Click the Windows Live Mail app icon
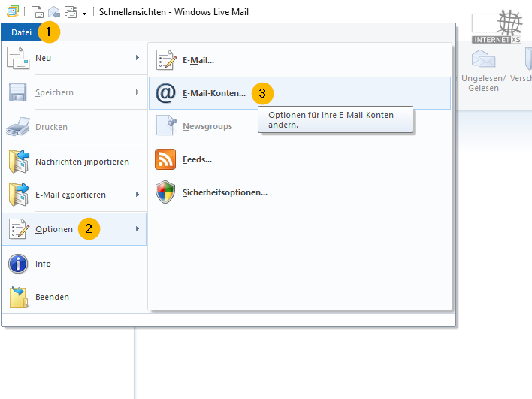Image resolution: width=532 pixels, height=399 pixels. tap(13, 11)
